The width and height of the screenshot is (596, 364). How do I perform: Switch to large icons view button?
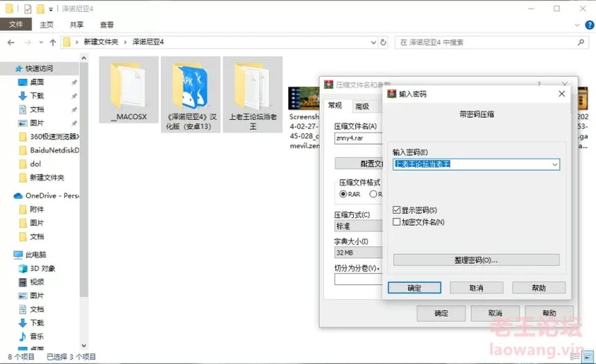(588, 357)
